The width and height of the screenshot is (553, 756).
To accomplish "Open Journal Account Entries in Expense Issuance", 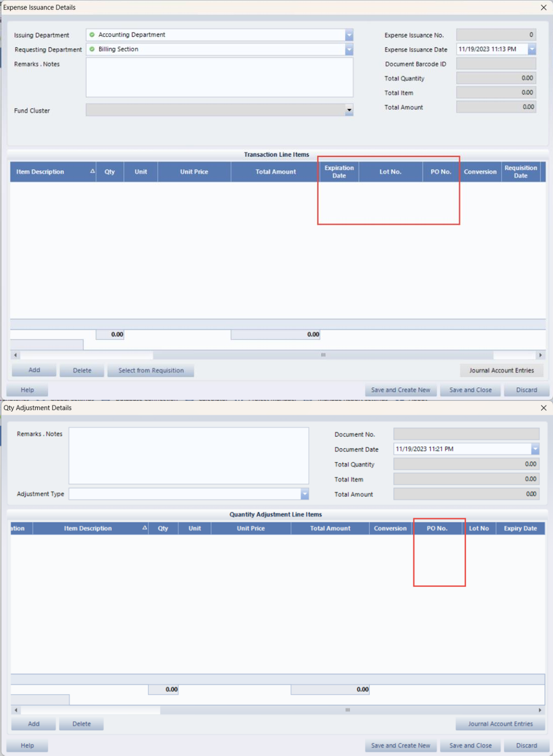I will (501, 370).
